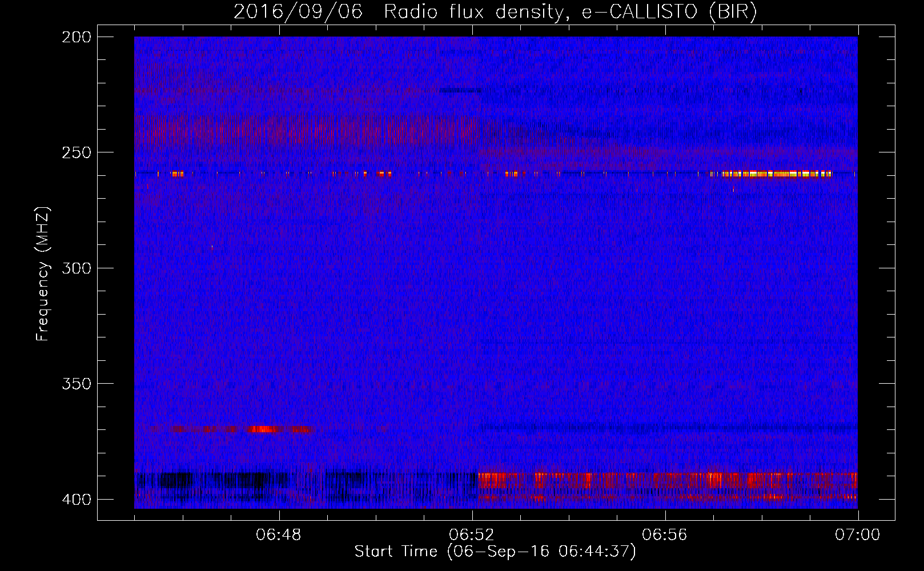Click the plot title '2016/09/06 Radio flux density'
924x571 pixels.
click(x=397, y=11)
